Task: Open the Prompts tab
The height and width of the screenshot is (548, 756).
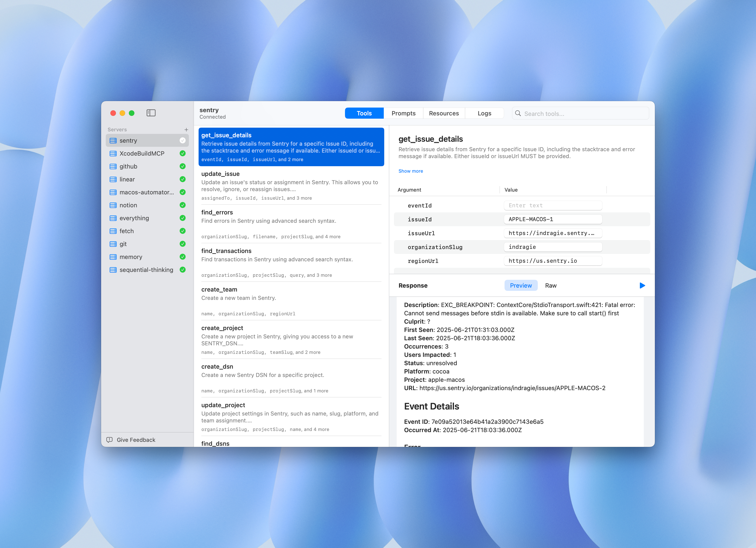Action: [403, 113]
